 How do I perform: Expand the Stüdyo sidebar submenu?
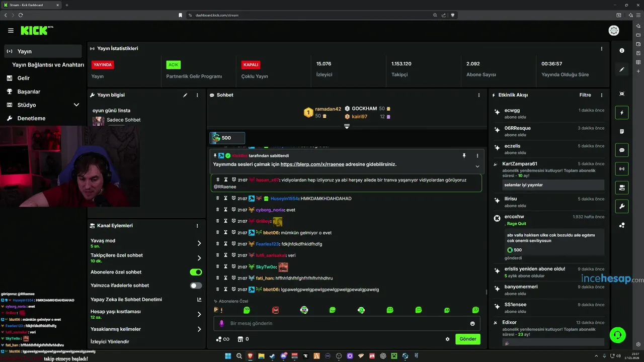click(76, 105)
